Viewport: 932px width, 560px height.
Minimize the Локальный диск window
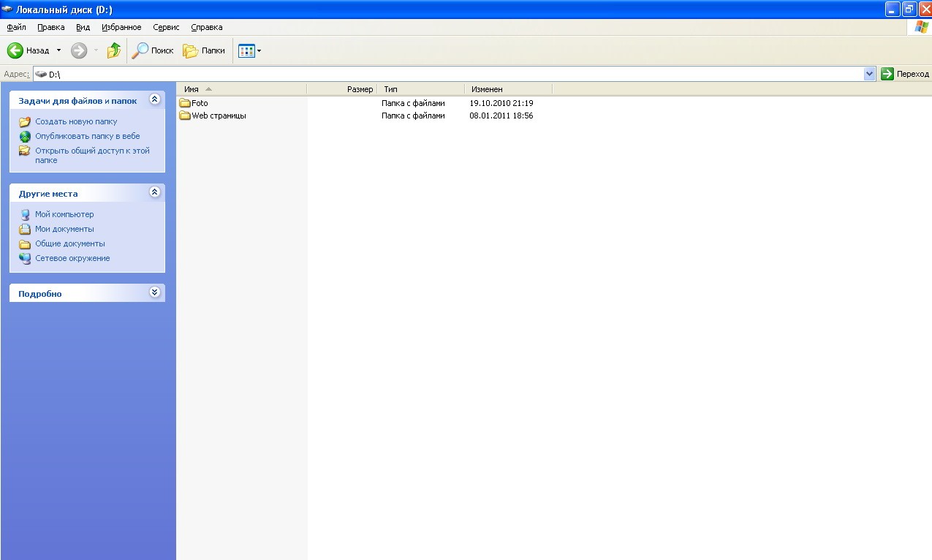tap(892, 9)
